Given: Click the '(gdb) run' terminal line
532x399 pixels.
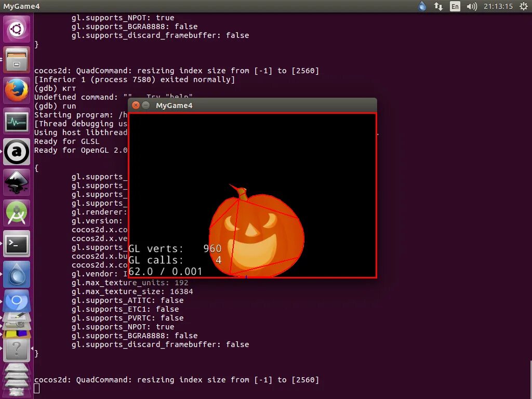Looking at the screenshot, I should coord(55,106).
